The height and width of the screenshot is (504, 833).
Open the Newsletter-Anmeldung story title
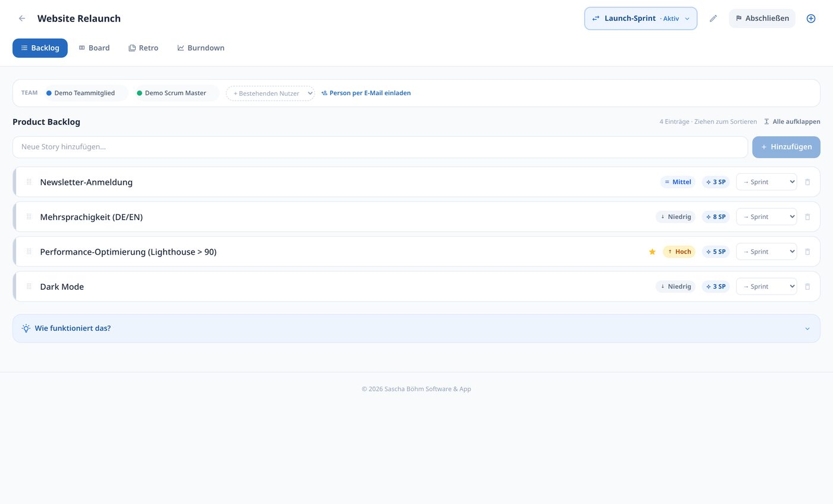[x=86, y=182]
